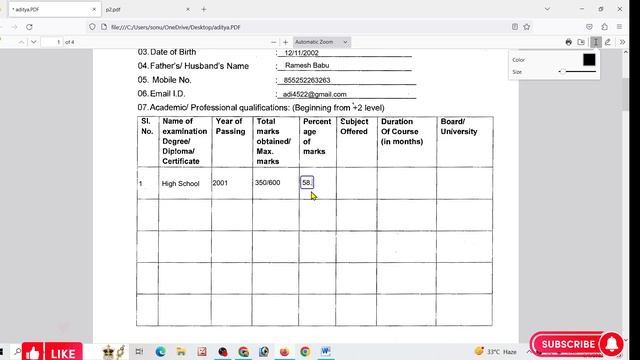The width and height of the screenshot is (640, 360).
Task: Adjust the text Size slider
Action: tap(577, 71)
